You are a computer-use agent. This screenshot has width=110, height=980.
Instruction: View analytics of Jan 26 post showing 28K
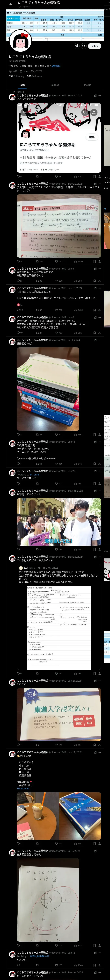pos(78,483)
